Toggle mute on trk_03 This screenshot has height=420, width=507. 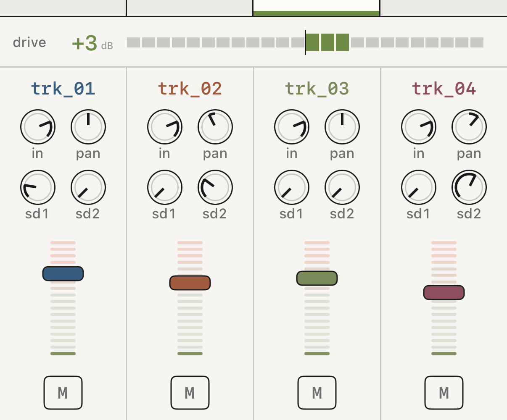click(317, 393)
